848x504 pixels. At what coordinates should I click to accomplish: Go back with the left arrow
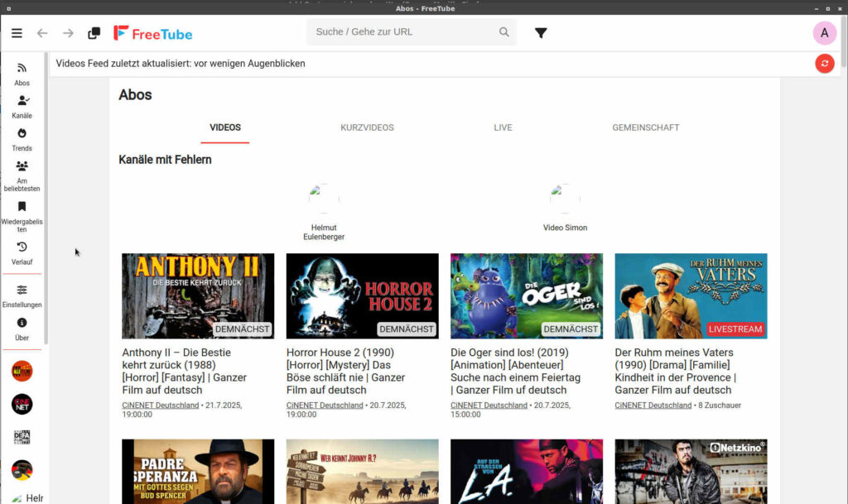click(x=42, y=33)
